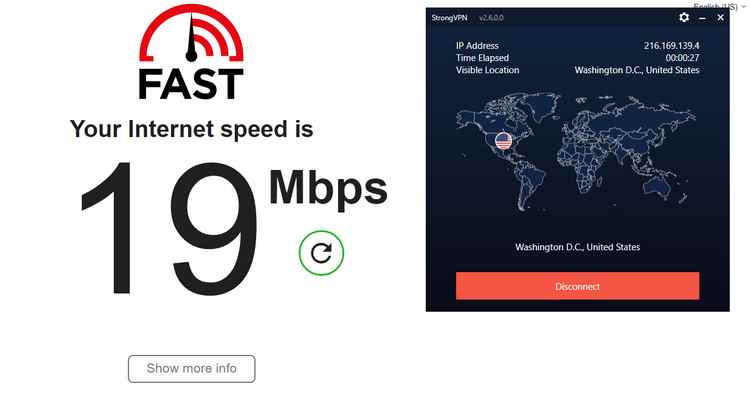Open the English (US) language dropdown
The width and height of the screenshot is (750, 405).
click(x=719, y=6)
